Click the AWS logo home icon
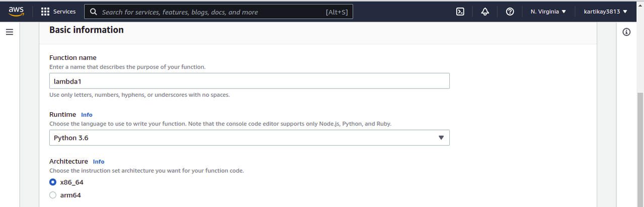Viewport: 644px width, 207px height. point(17,11)
